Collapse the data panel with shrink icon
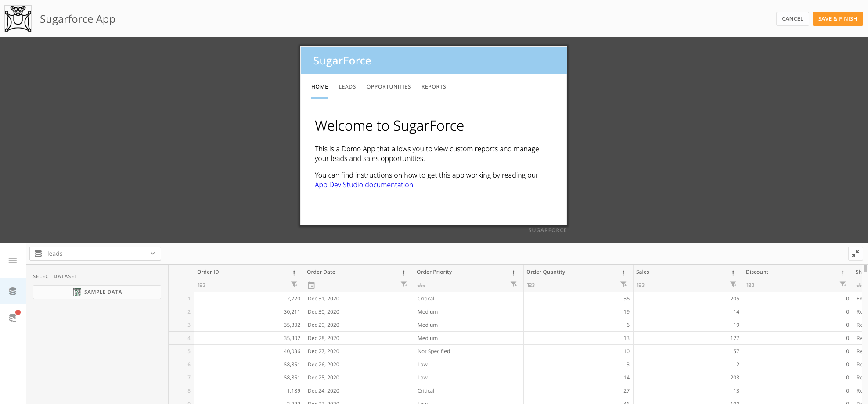Image resolution: width=868 pixels, height=404 pixels. [x=855, y=254]
